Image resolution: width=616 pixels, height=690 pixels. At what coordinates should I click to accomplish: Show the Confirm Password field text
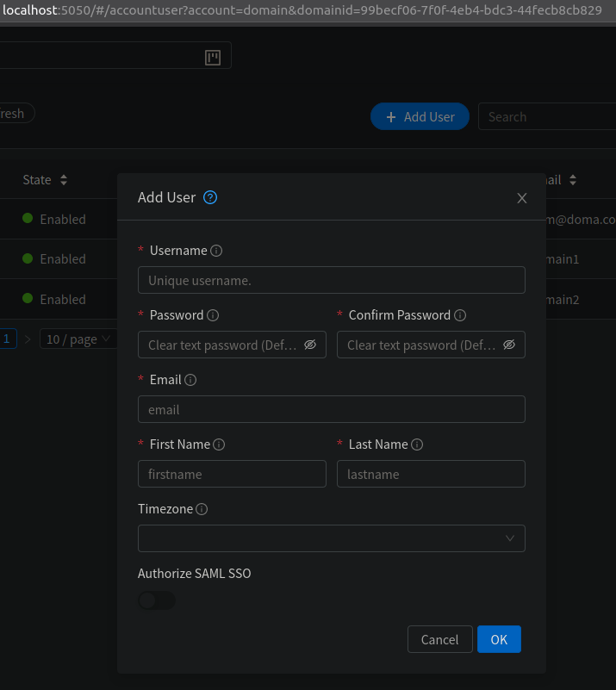click(509, 345)
